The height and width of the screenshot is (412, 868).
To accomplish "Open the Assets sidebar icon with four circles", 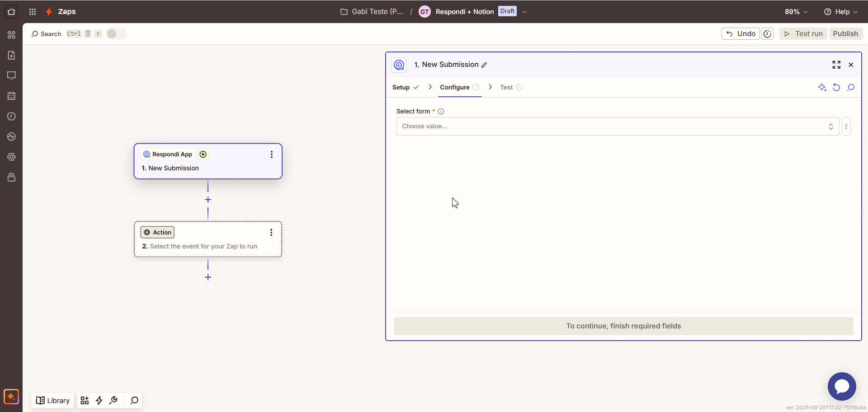I will tap(11, 35).
